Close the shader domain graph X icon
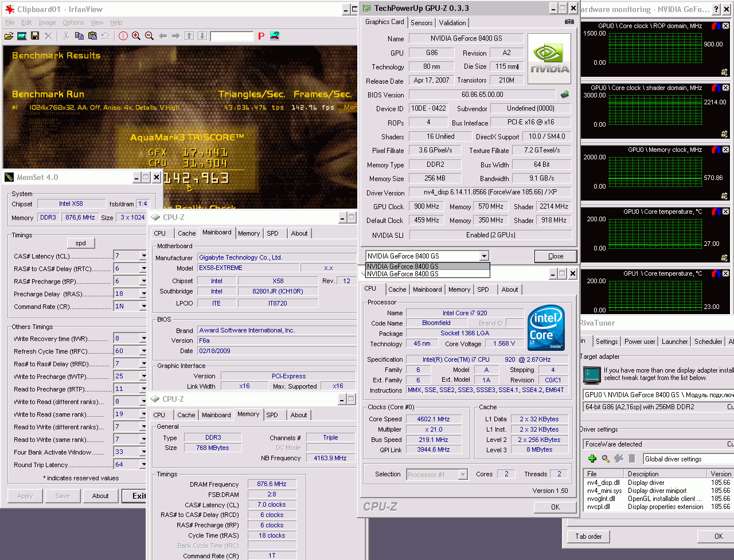 (726, 88)
